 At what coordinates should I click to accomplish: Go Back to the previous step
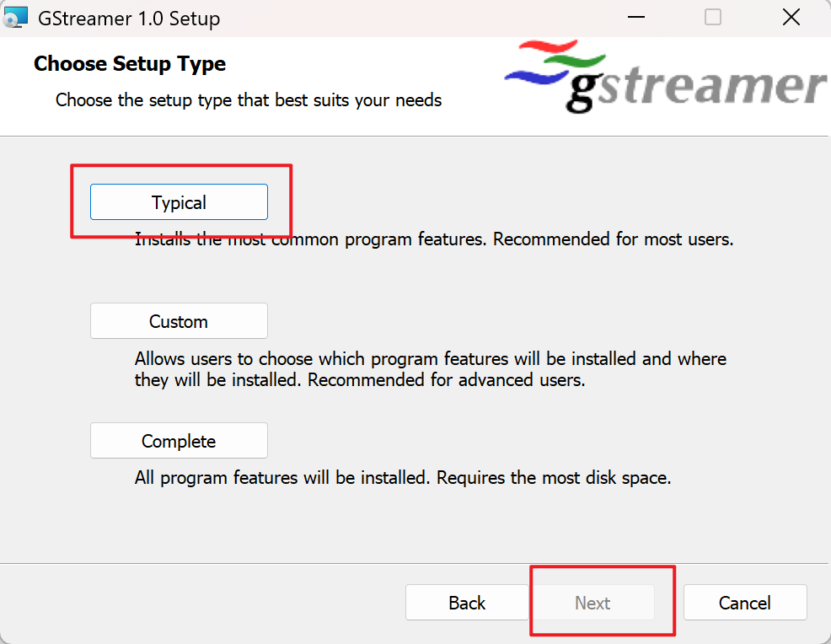pos(466,603)
